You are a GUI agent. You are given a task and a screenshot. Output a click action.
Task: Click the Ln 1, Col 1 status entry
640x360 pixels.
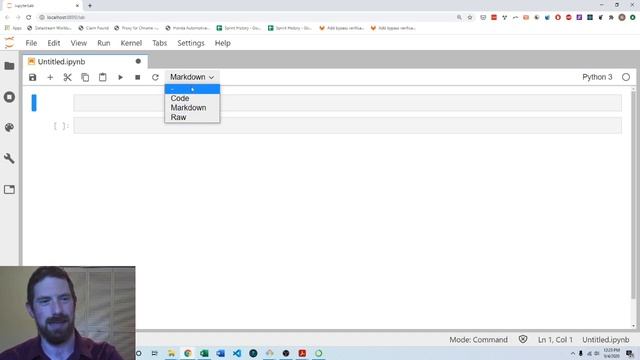coord(555,340)
